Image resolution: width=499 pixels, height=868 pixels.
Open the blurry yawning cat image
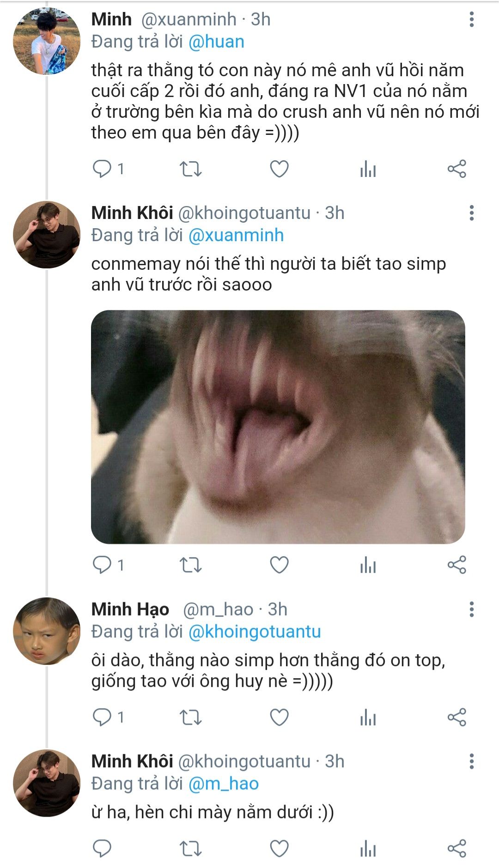click(278, 427)
